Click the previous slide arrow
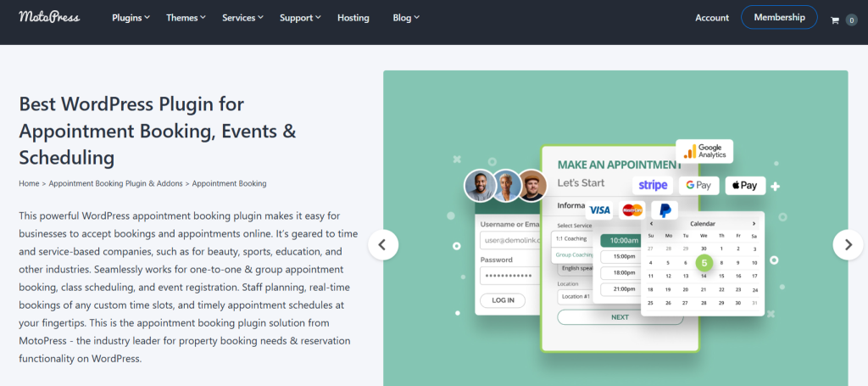The image size is (868, 386). point(382,245)
